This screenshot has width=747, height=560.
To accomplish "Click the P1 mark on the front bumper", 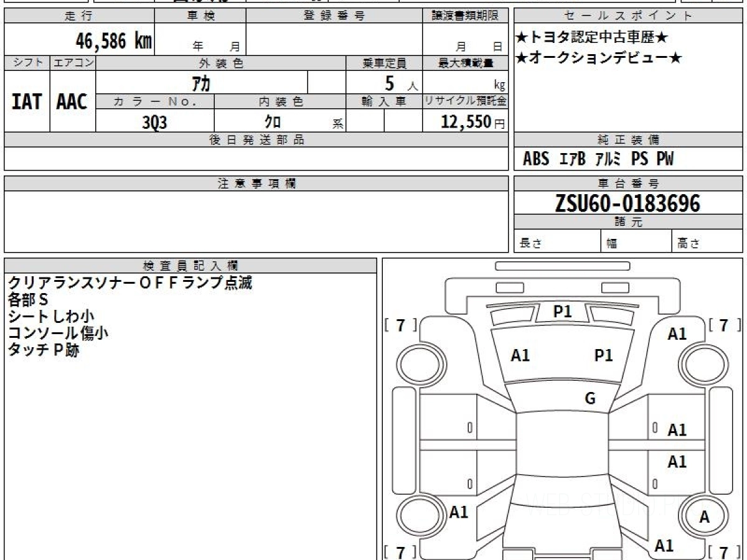I will (563, 312).
